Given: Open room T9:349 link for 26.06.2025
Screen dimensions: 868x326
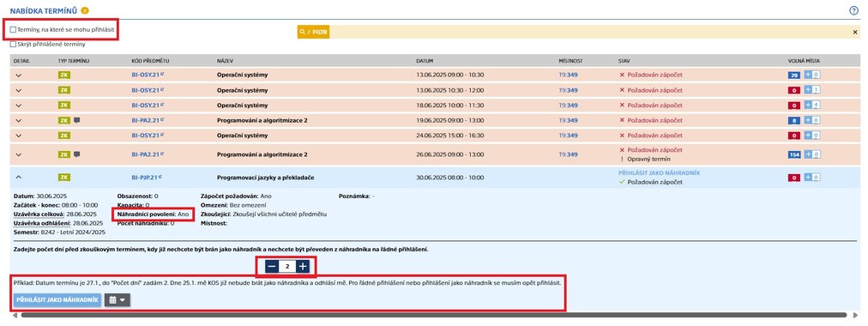Looking at the screenshot, I should pos(568,154).
